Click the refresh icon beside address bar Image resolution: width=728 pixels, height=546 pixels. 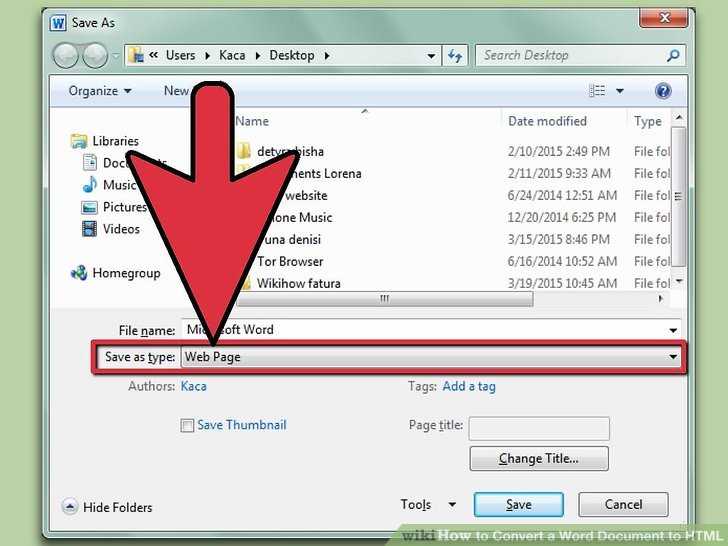[455, 56]
